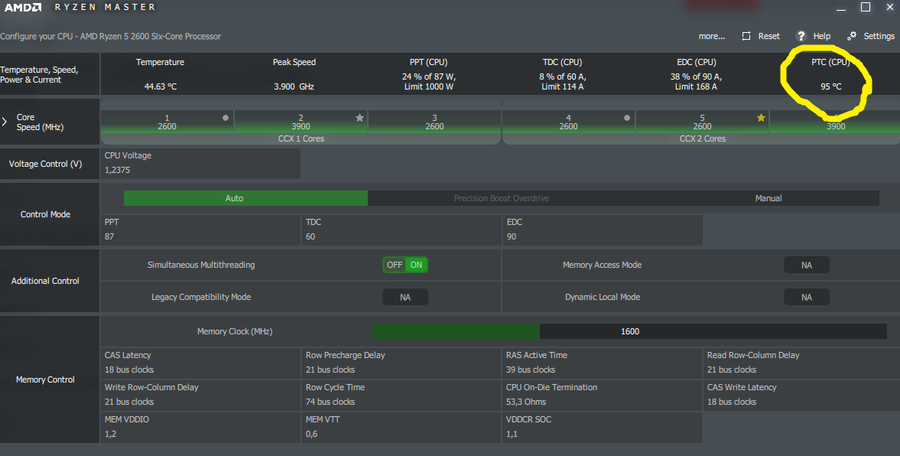Click the Memory Clock slider bar

coord(629,331)
